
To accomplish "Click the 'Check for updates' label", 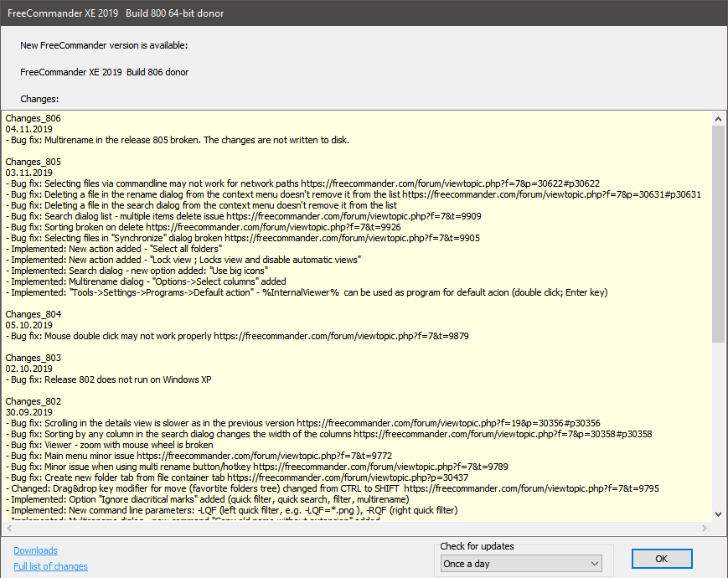I will (477, 546).
